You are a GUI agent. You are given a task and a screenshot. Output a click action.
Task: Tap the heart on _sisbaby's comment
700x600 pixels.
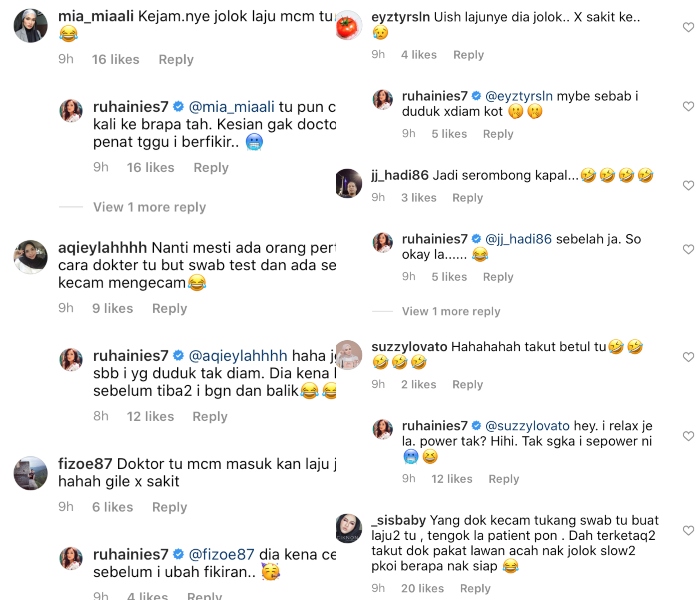click(x=688, y=530)
